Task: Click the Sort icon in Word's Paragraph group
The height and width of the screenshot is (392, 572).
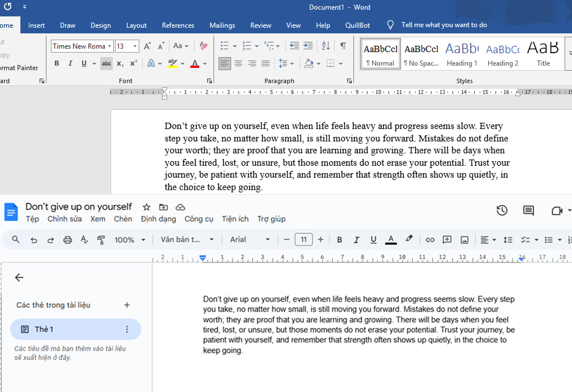Action: [x=326, y=46]
